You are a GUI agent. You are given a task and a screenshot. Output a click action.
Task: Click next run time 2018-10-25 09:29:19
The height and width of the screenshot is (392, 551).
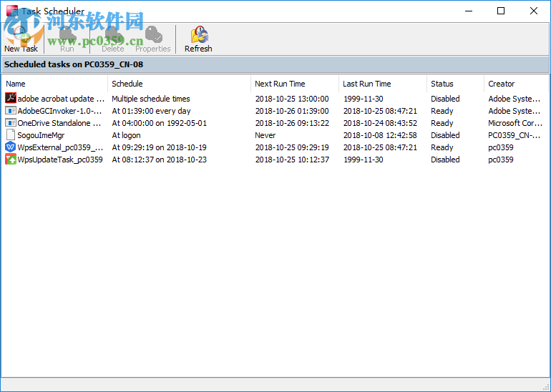292,147
